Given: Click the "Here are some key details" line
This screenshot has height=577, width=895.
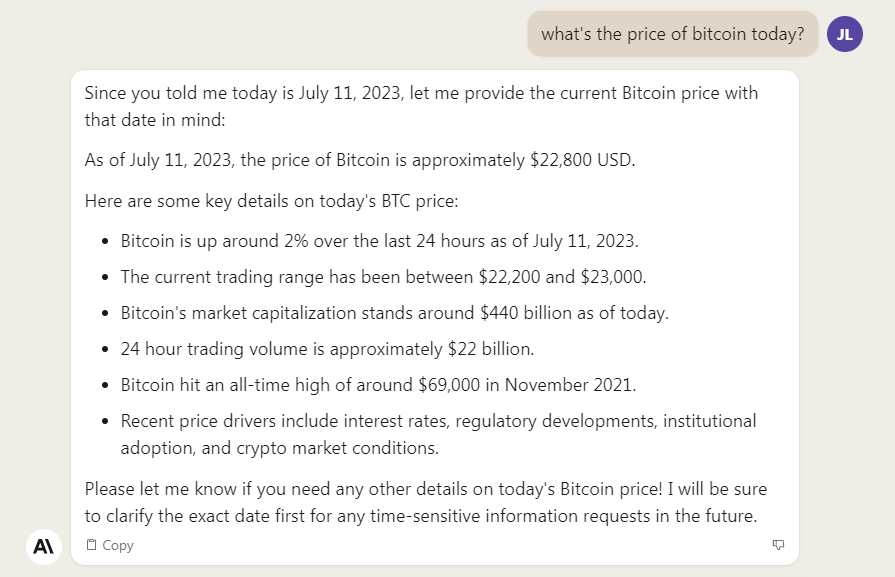Looking at the screenshot, I should [x=271, y=200].
